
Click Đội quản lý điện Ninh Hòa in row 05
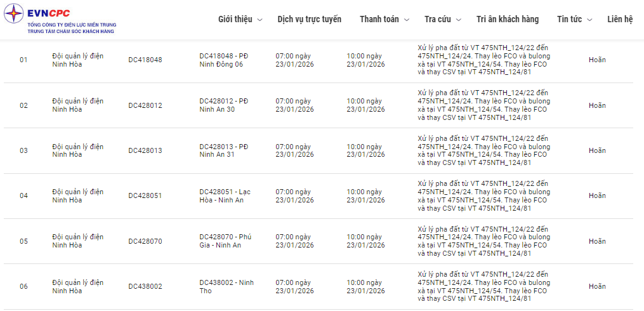pos(77,241)
